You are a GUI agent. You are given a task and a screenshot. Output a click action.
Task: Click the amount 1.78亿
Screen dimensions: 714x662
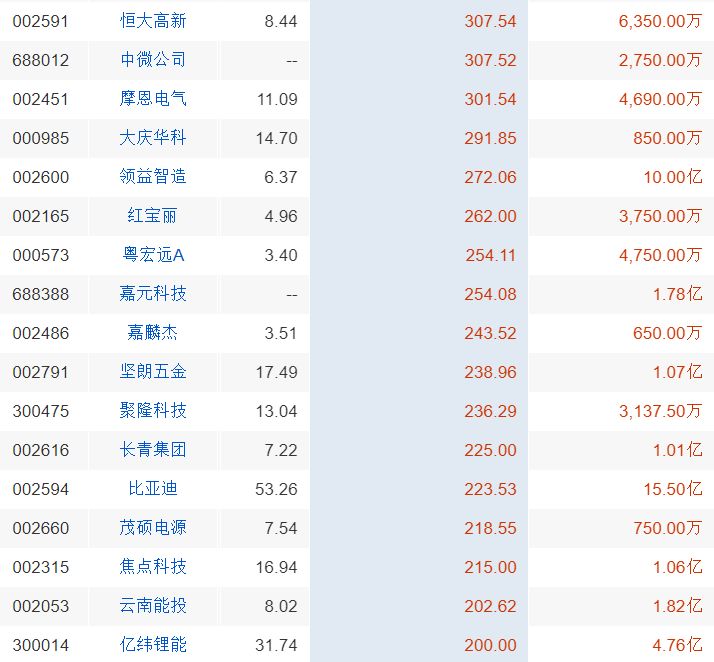677,295
